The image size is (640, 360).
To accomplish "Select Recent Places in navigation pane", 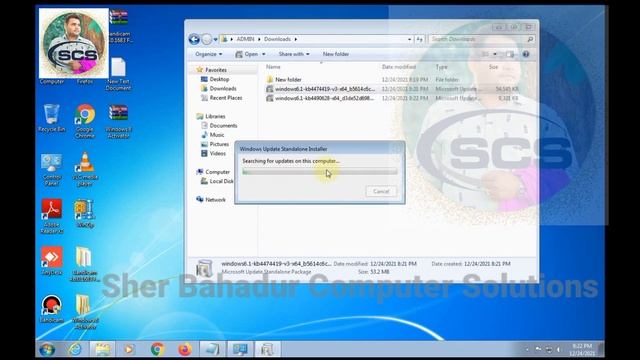I will (x=222, y=98).
